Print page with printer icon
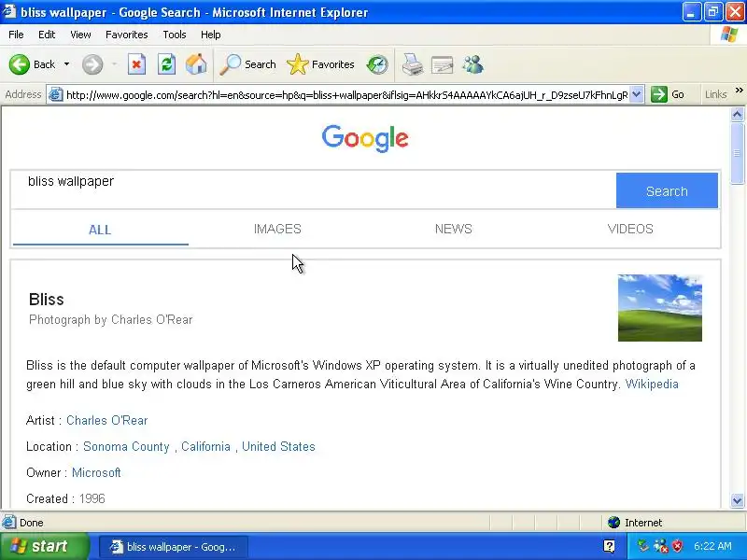The width and height of the screenshot is (747, 560). click(412, 64)
